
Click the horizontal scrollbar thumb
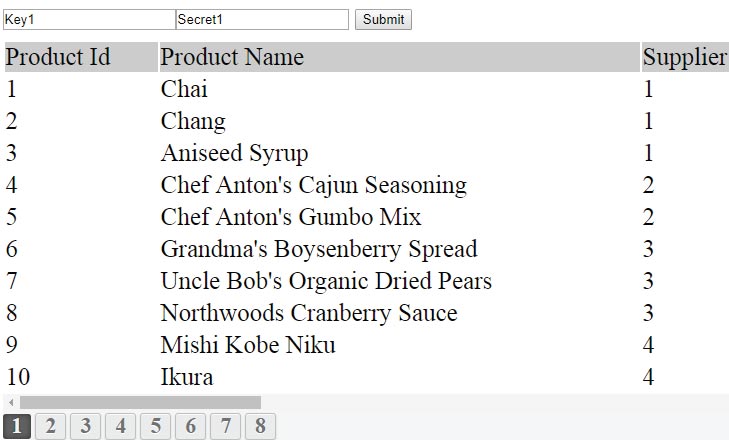tap(140, 402)
